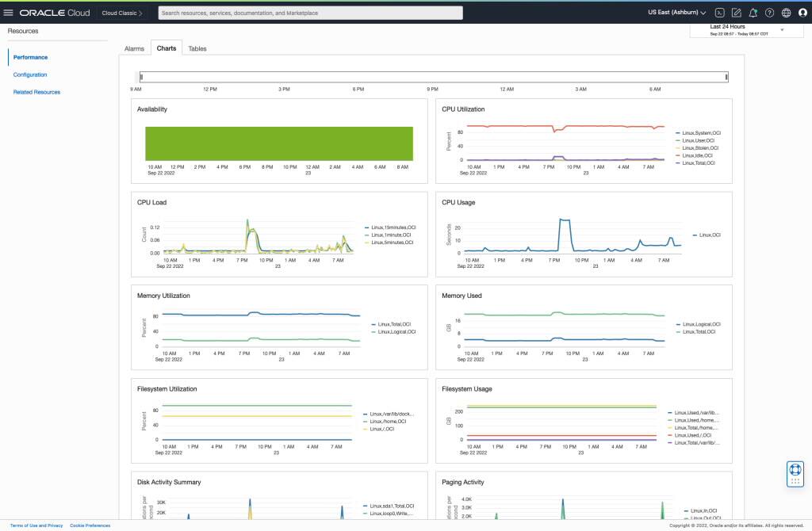Open the Help menu icon
Image resolution: width=812 pixels, height=531 pixels.
pos(768,13)
